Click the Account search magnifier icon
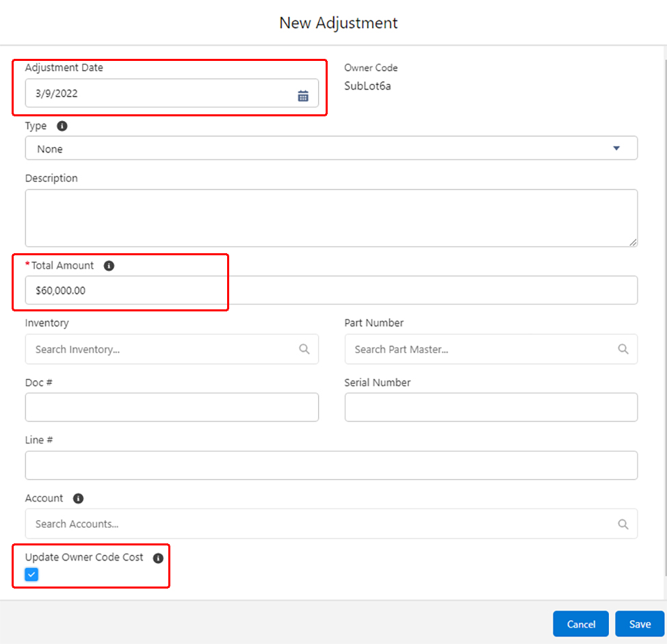Image resolution: width=667 pixels, height=644 pixels. click(623, 524)
